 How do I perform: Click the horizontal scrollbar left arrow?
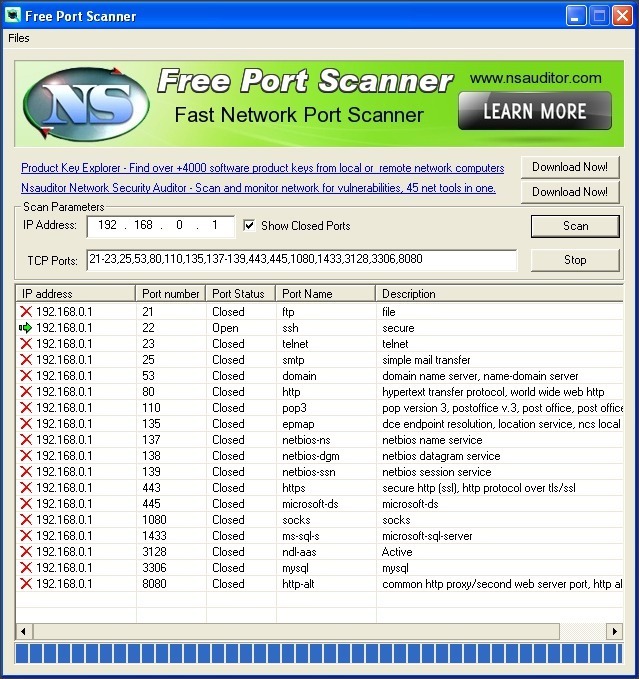pos(24,631)
